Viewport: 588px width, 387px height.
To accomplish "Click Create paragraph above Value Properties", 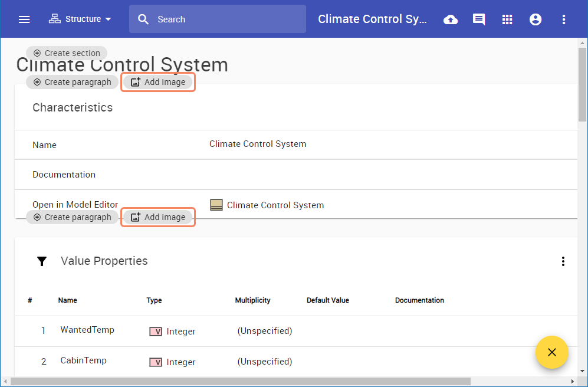I will (72, 217).
